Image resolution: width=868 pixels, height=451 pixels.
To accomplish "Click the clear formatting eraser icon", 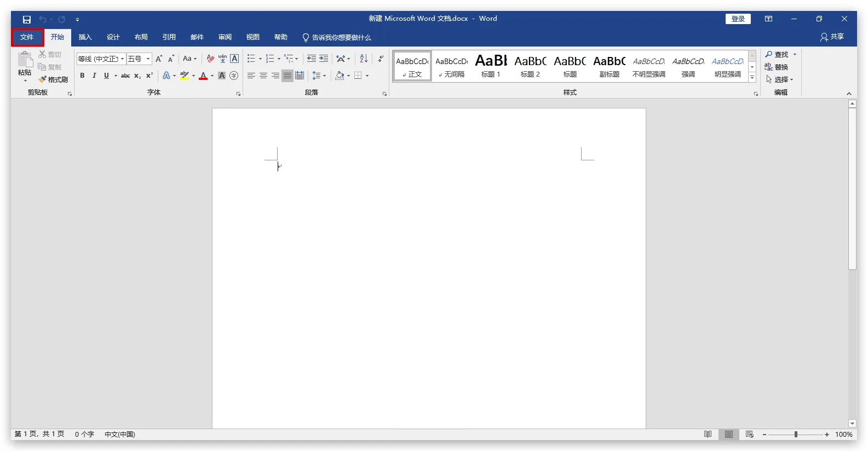I will (x=210, y=59).
